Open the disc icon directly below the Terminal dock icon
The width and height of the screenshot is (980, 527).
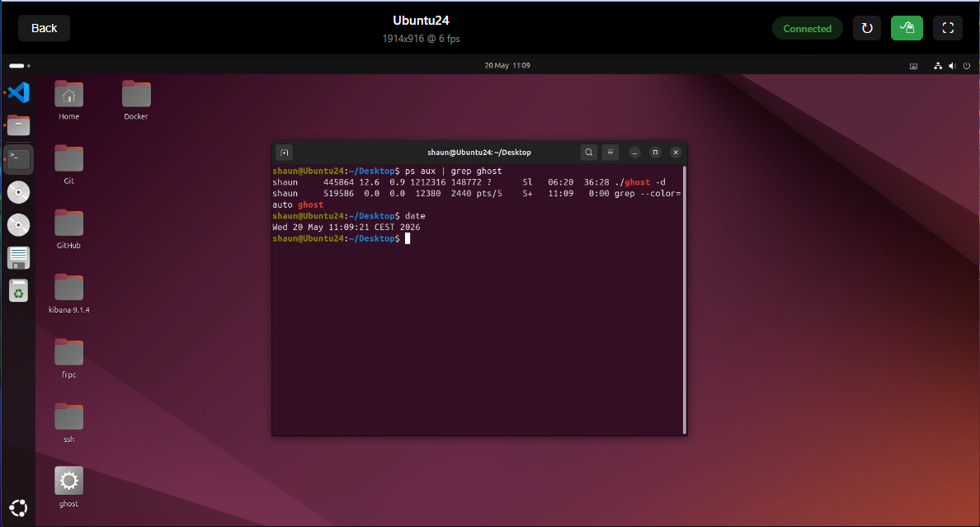coord(19,192)
